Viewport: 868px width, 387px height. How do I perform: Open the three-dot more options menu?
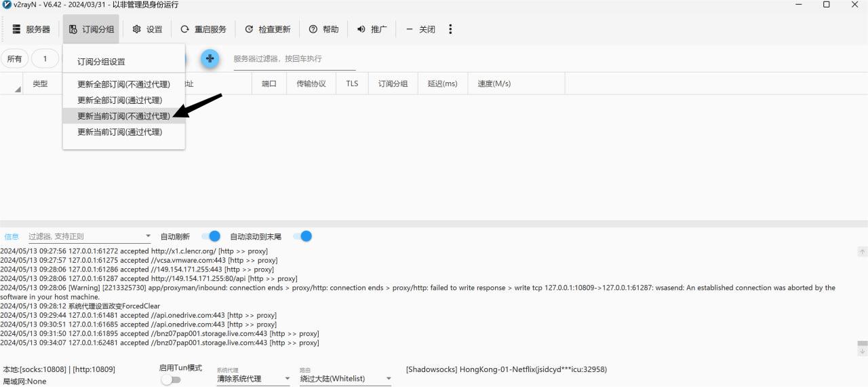click(450, 29)
